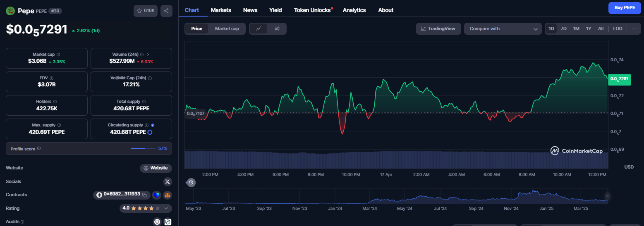Viewport: 644px width, 226px height.
Task: Expand the Rating 4.0 dropdown chevron
Action: pyautogui.click(x=166, y=208)
